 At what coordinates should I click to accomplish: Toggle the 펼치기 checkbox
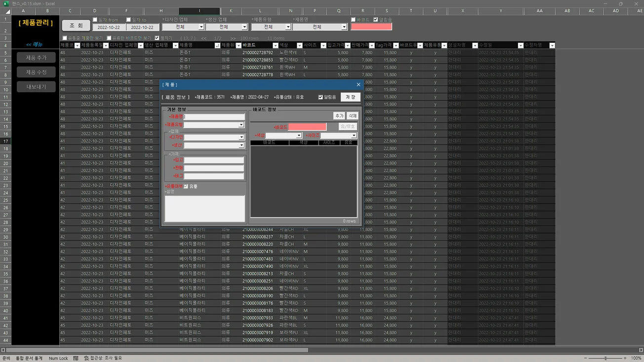(157, 38)
